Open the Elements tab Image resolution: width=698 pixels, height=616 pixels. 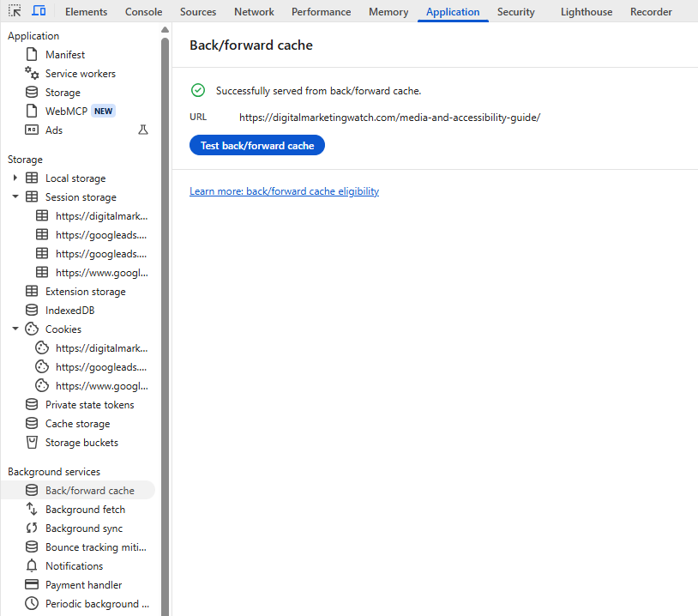[86, 11]
